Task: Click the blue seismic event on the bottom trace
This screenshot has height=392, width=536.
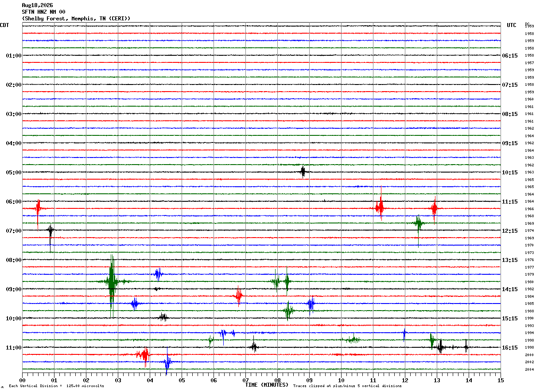Action: [x=167, y=362]
